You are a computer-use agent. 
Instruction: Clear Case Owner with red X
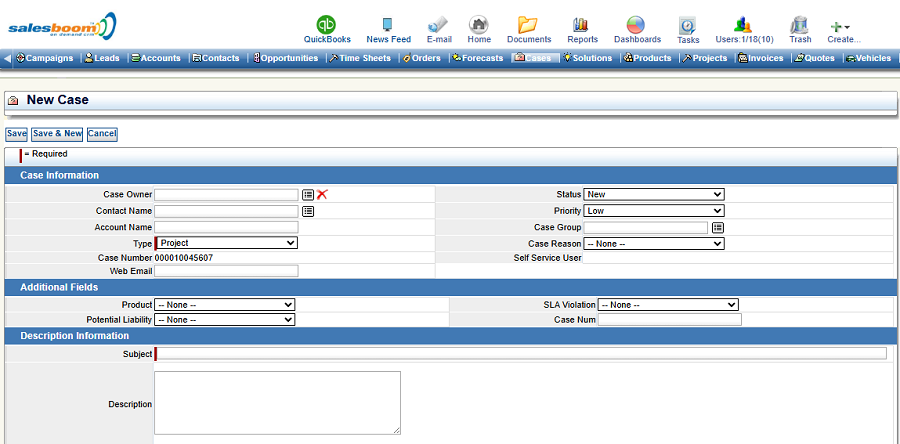[322, 195]
